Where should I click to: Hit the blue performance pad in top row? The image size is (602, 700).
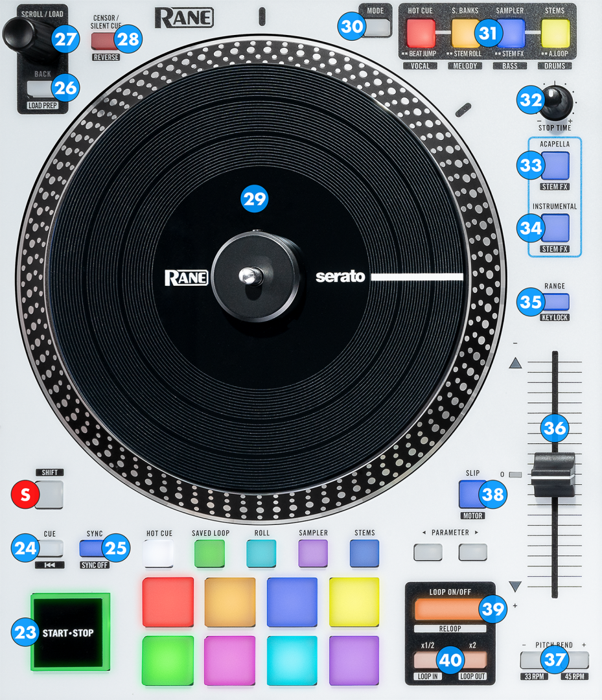click(x=292, y=601)
